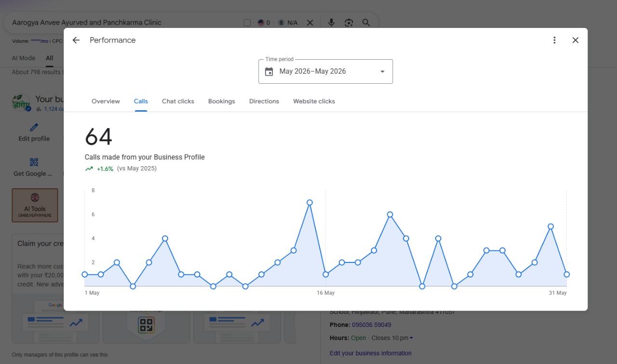Expand the Time period dropdown arrow

[382, 72]
